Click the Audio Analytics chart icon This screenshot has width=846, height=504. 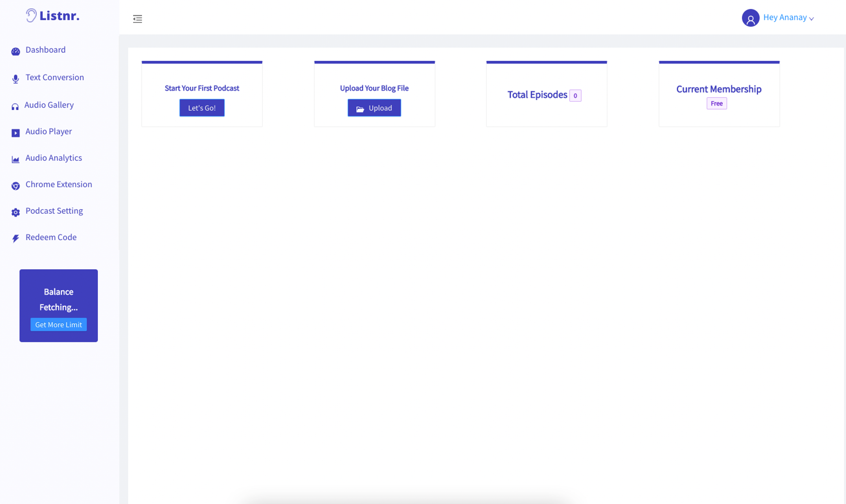click(15, 159)
